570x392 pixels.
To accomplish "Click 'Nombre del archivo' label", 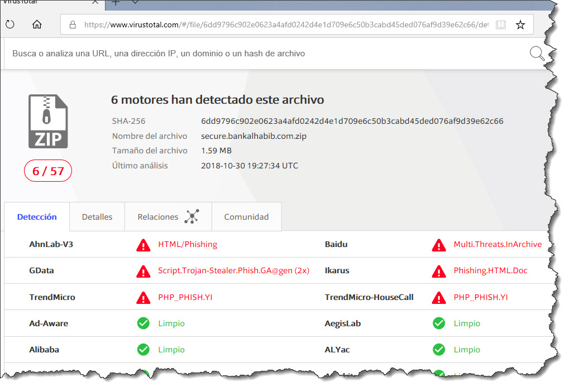I will pos(150,136).
